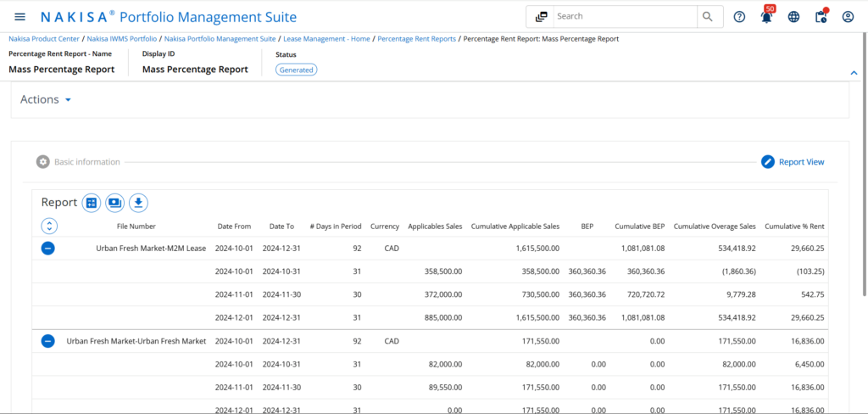Click the calculator icon in Report toolbar
868x414 pixels.
click(x=92, y=203)
